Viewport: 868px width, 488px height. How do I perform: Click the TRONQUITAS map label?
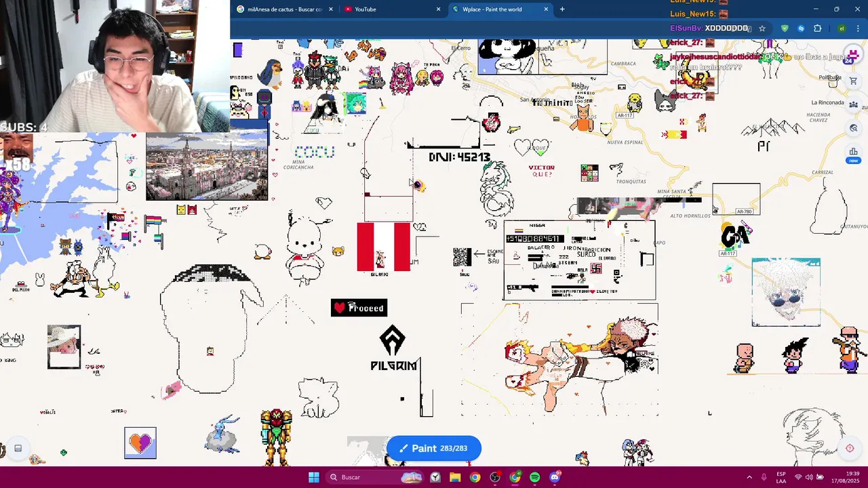click(x=631, y=182)
